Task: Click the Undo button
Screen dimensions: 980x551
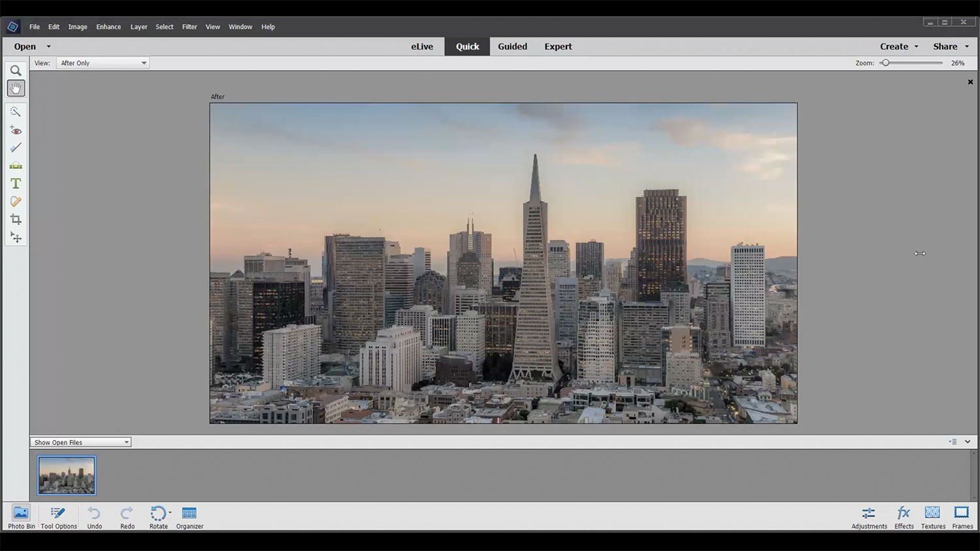Action: [x=94, y=516]
